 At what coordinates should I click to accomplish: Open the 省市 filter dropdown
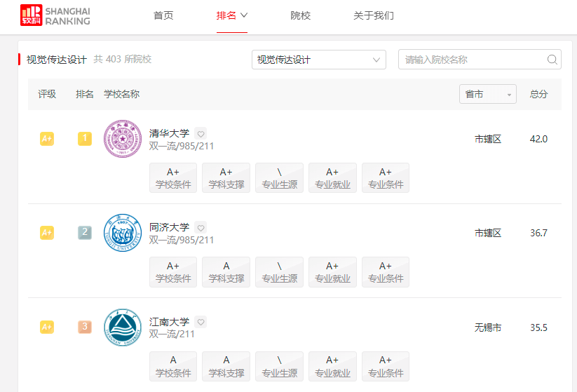pyautogui.click(x=487, y=94)
